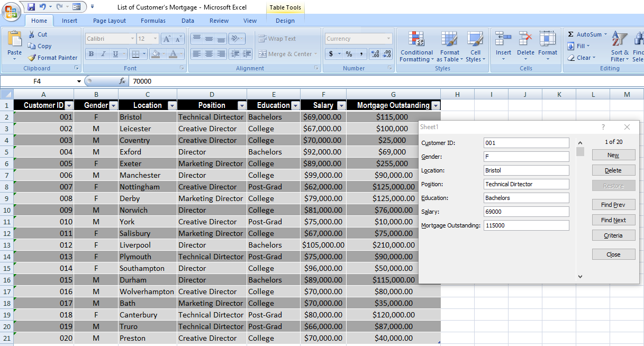The image size is (644, 346).
Task: Apply Font Color to text
Action: coord(174,54)
